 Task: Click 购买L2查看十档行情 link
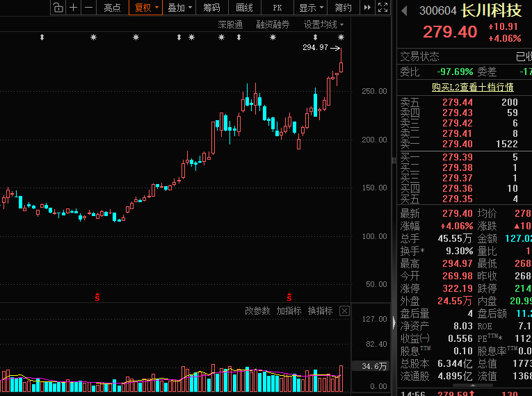pyautogui.click(x=472, y=87)
